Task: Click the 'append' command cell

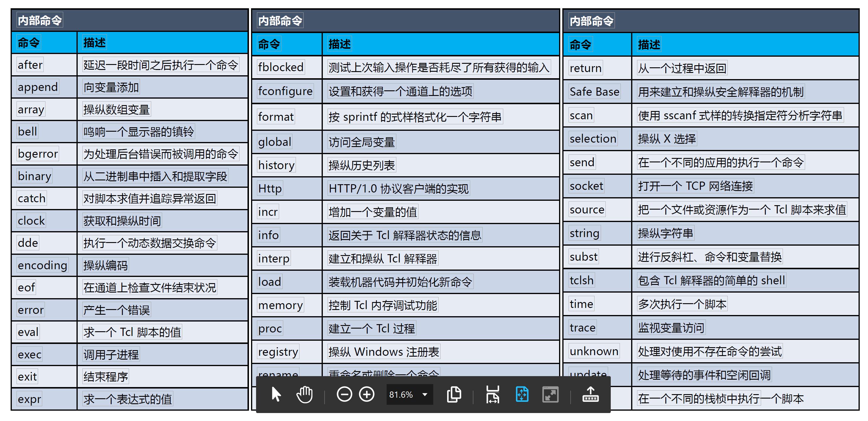Action: click(44, 87)
